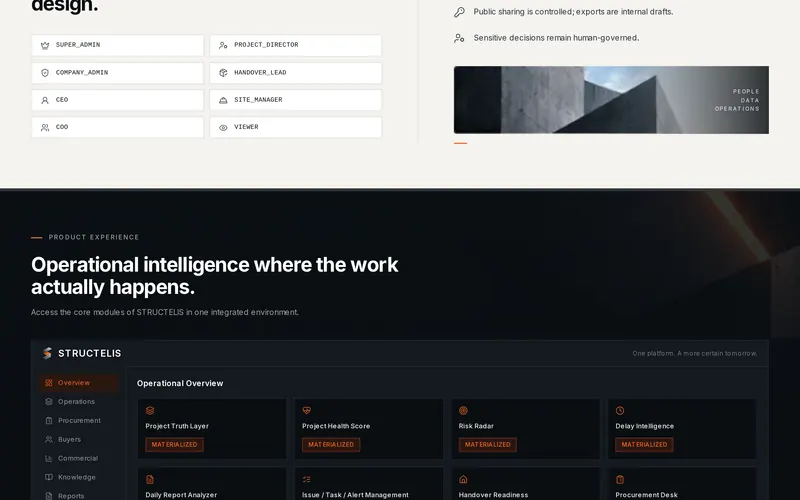Click MATERIALIZED badge on Project Truth Layer

[174, 444]
